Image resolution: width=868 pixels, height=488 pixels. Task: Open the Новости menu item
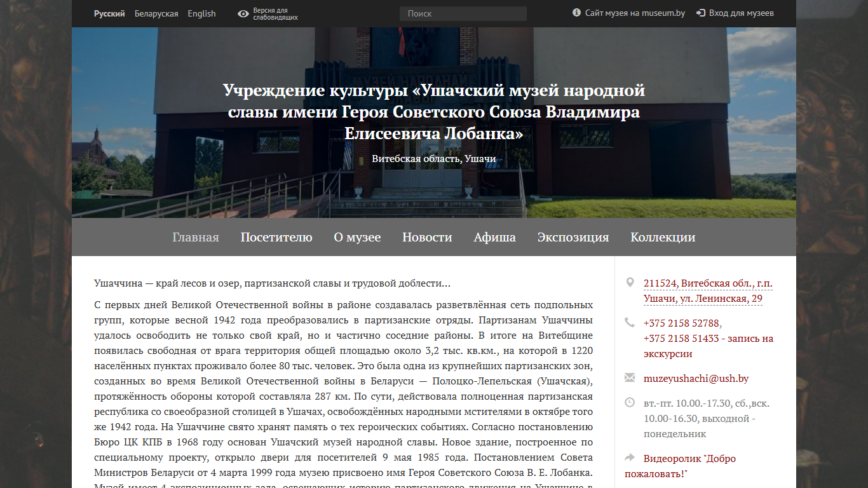click(427, 237)
